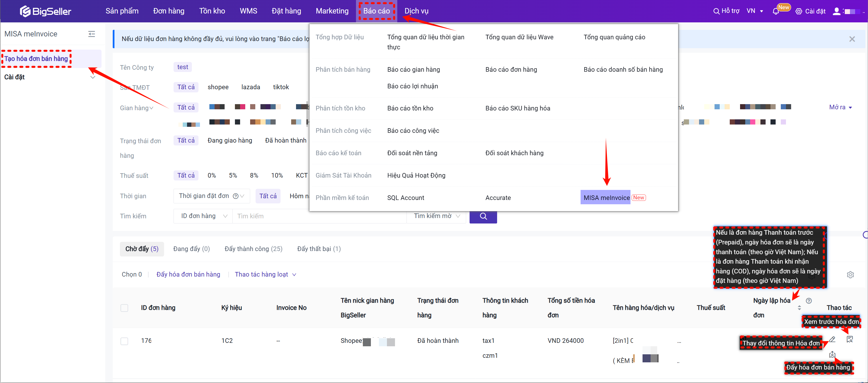Expand the Cài đặt section in sidebar
Screen dimensions: 868x383
[50, 77]
